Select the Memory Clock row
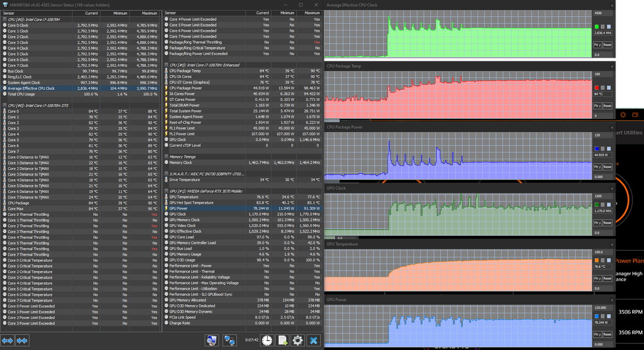The image size is (644, 350). point(242,162)
